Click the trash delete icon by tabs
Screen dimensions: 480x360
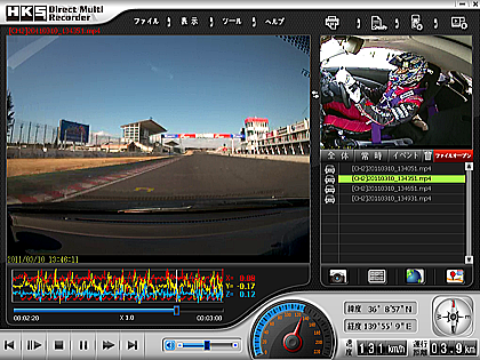coord(428,156)
